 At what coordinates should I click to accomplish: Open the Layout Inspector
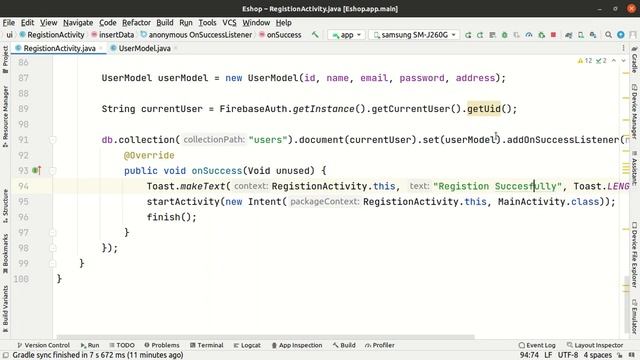[595, 345]
